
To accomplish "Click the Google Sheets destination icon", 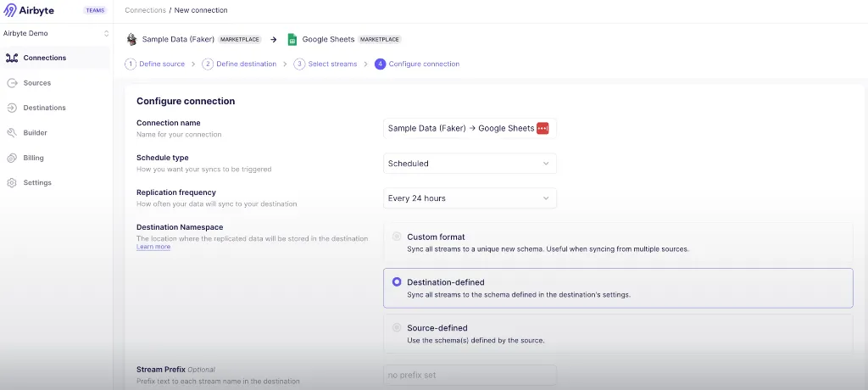I will (x=292, y=39).
